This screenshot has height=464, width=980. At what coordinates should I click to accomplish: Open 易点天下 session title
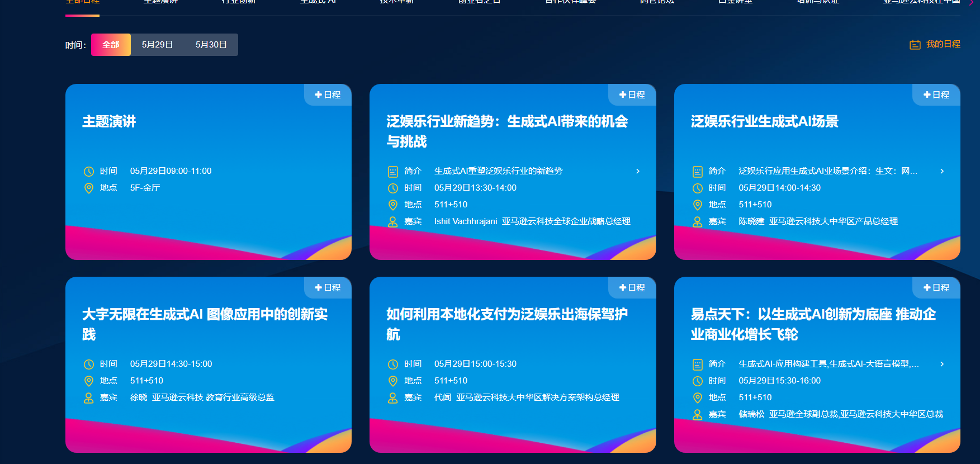point(813,324)
